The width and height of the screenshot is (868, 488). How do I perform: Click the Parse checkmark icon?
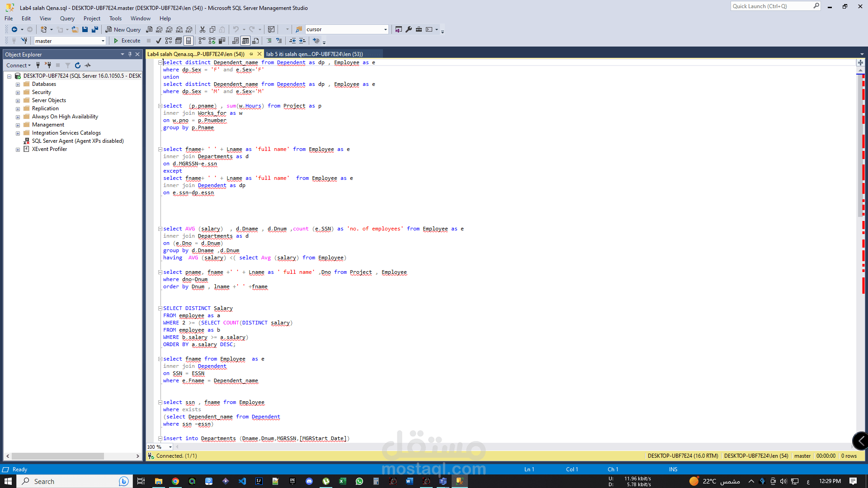[x=159, y=41]
